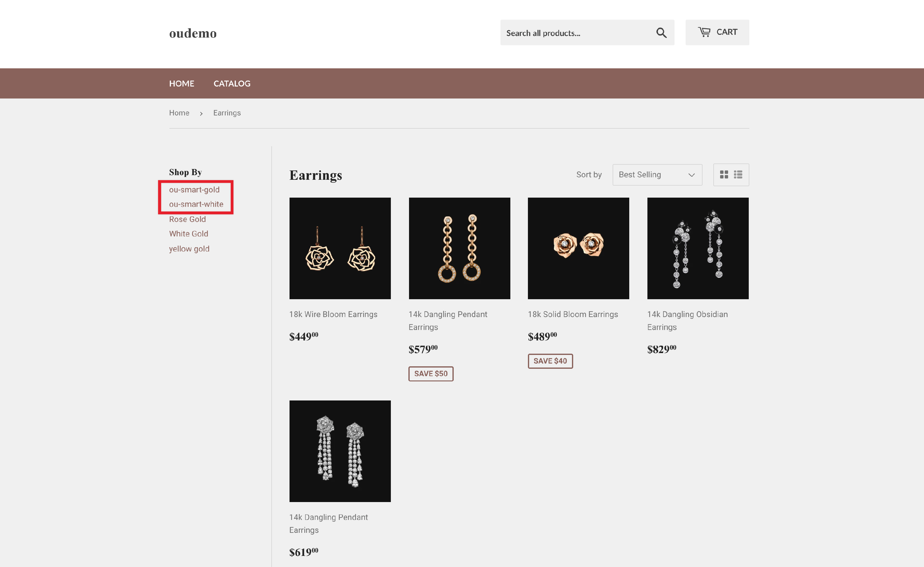
Task: Click the $489 price
Action: pyautogui.click(x=542, y=336)
